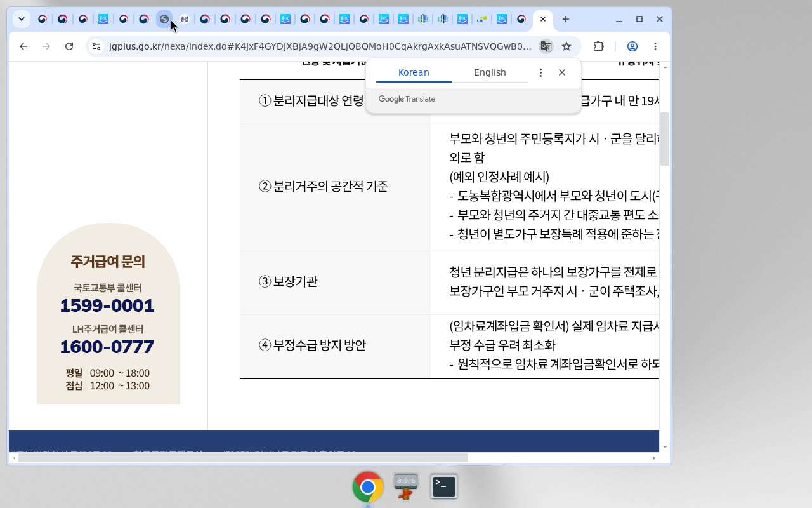Click the label LH주거급여 콜센터
Image resolution: width=812 pixels, height=508 pixels.
click(x=108, y=329)
